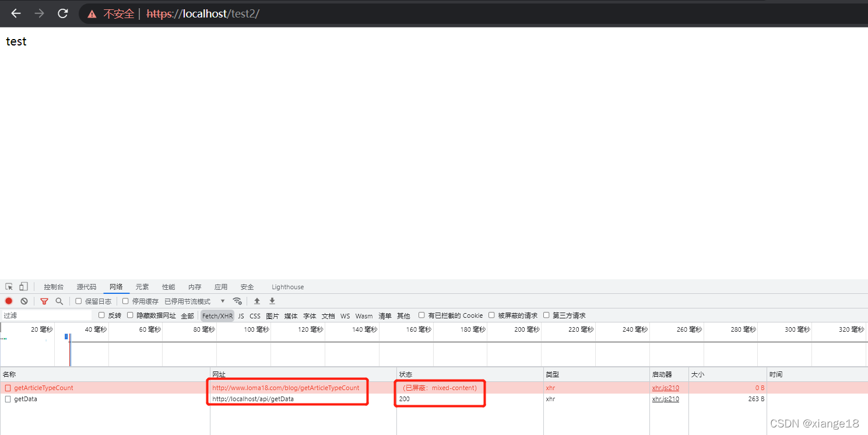Click the blue bar in timeline overview
Viewport: 868px width, 435px height.
click(66, 336)
